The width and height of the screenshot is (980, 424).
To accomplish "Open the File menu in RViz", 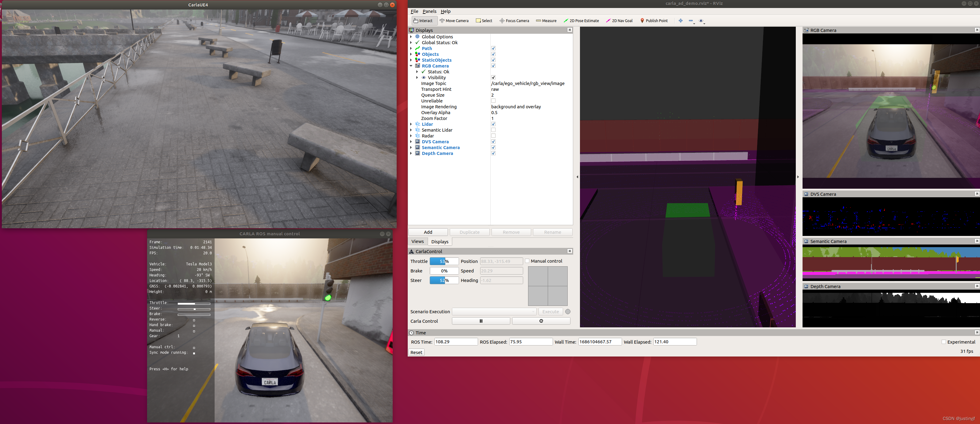I will [413, 11].
